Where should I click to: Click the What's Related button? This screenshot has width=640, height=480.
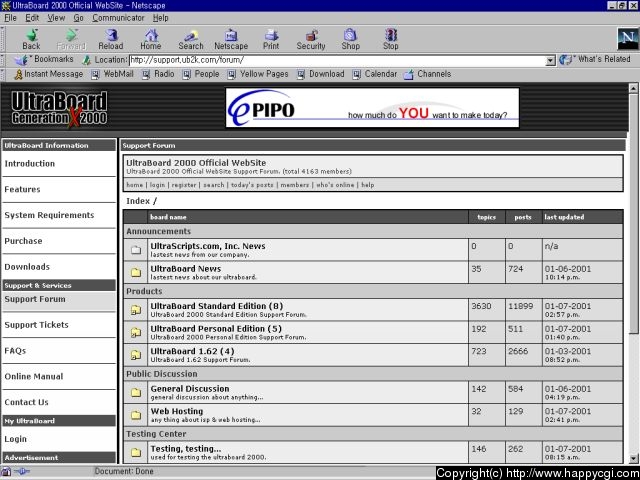click(x=595, y=60)
